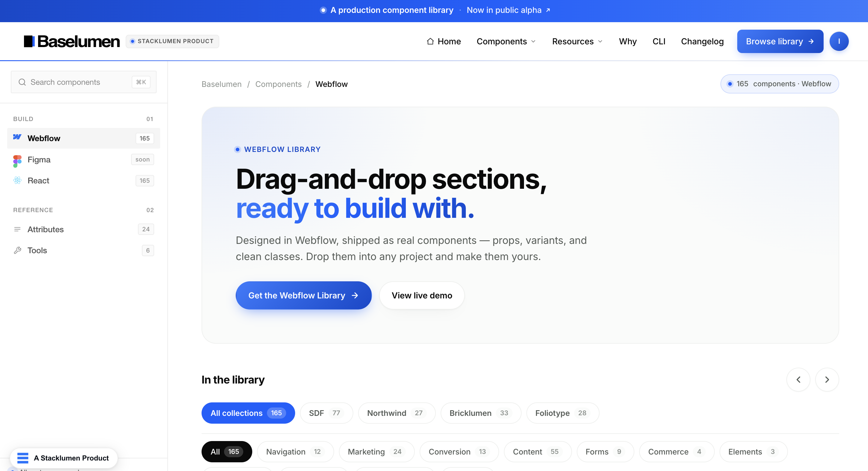This screenshot has height=471, width=868.
Task: Expand the Components nav dropdown
Action: tap(506, 41)
